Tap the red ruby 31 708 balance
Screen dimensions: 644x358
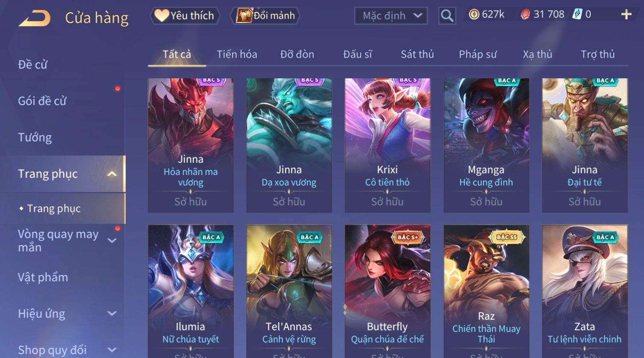543,14
